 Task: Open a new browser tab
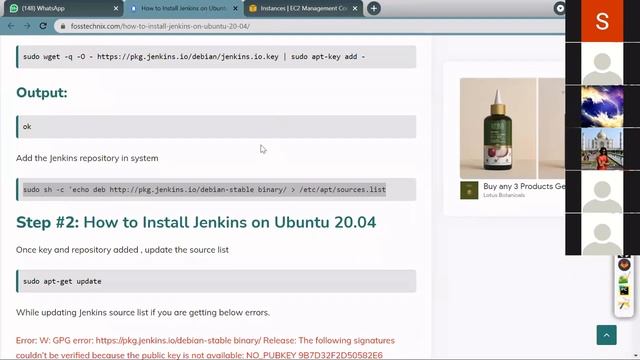[x=373, y=8]
